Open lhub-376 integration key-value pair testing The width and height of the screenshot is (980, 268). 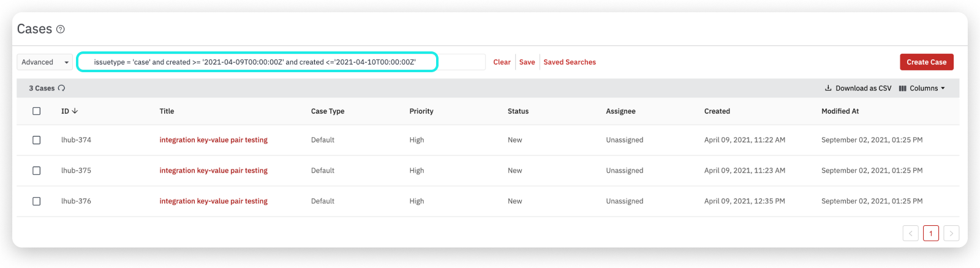[x=213, y=201]
